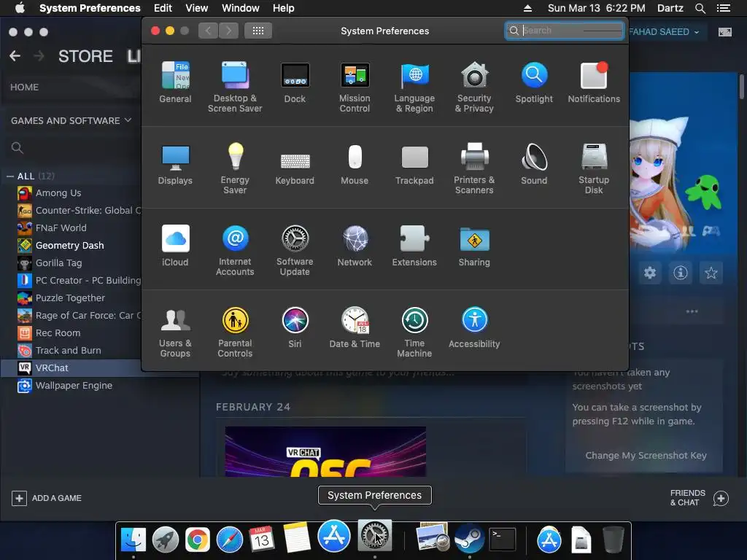747x560 pixels.
Task: Click Steam HOME in sidebar
Action: point(24,87)
